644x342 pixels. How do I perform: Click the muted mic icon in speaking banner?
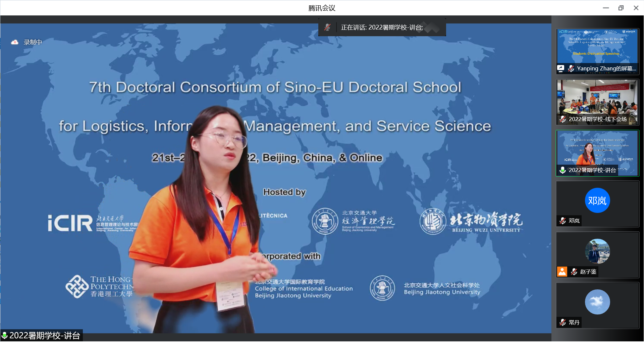click(327, 27)
